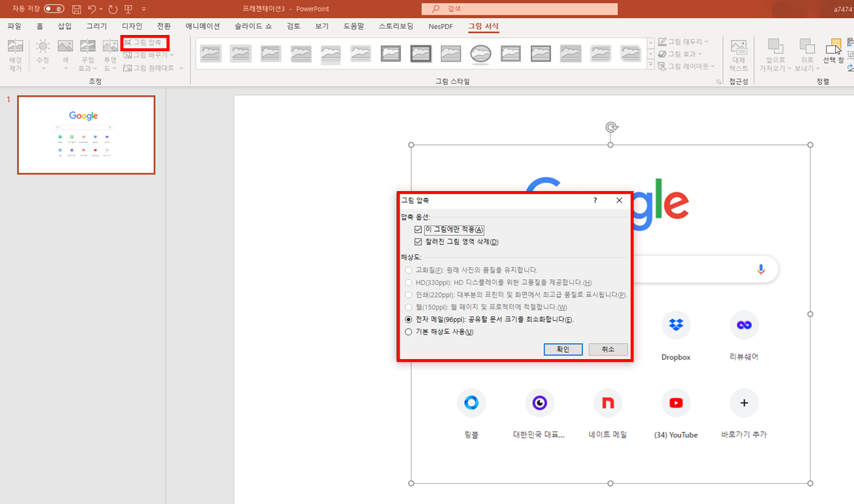
Task: Open the 꾸밈 효과 (Artistic Effects) tool
Action: (x=87, y=55)
